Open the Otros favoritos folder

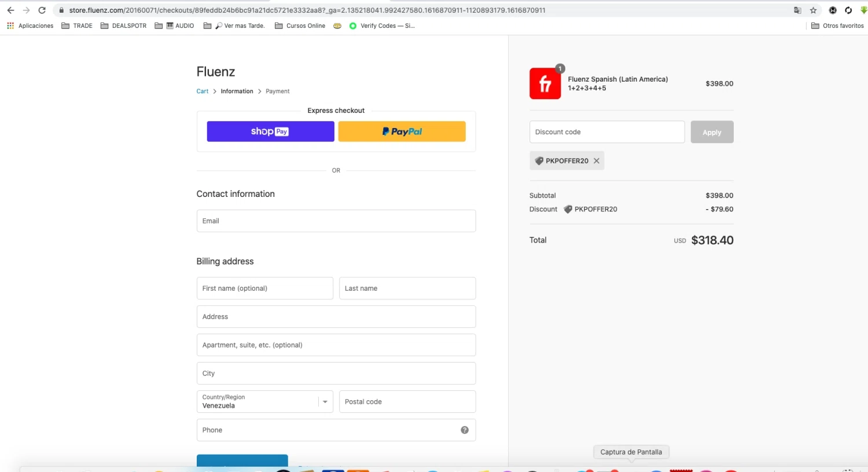click(x=837, y=25)
